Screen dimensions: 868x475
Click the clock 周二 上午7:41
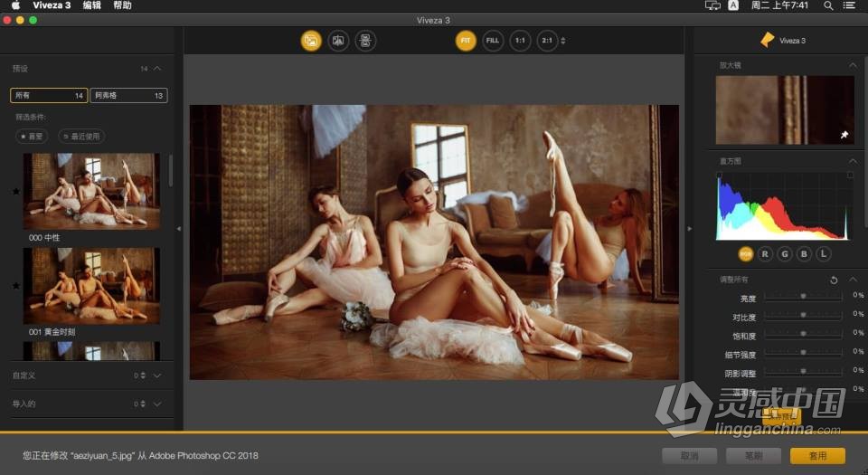point(779,5)
